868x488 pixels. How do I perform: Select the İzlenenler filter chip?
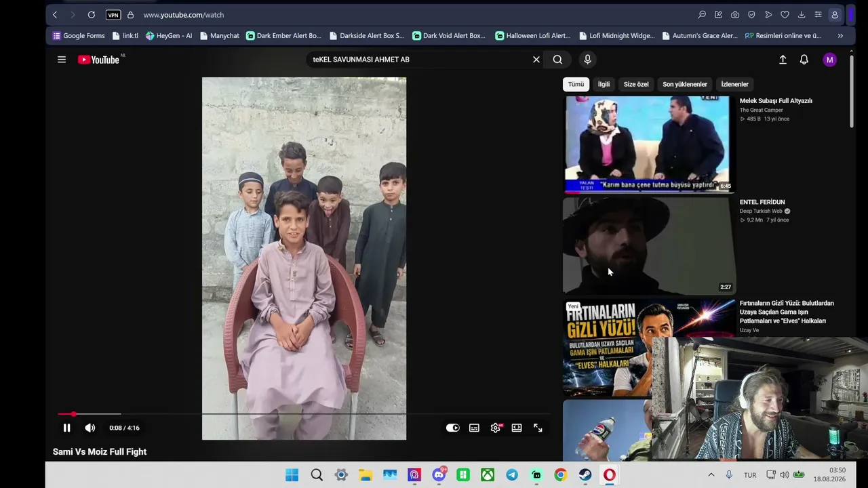pos(734,84)
